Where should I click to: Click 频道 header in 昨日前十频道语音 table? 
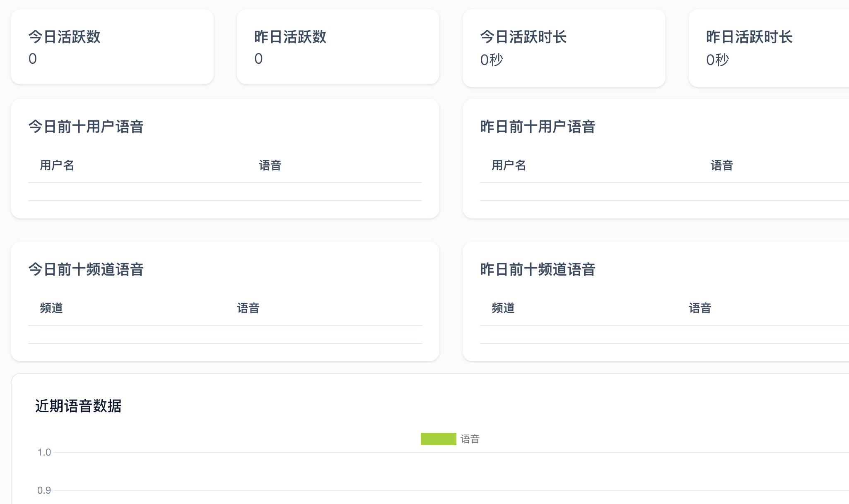503,308
